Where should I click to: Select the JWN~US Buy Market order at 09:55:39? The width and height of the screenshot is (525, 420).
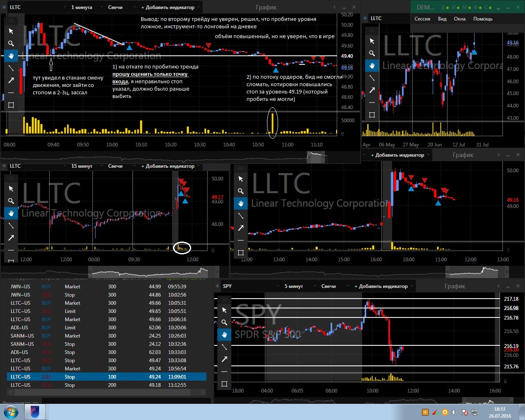[107, 287]
